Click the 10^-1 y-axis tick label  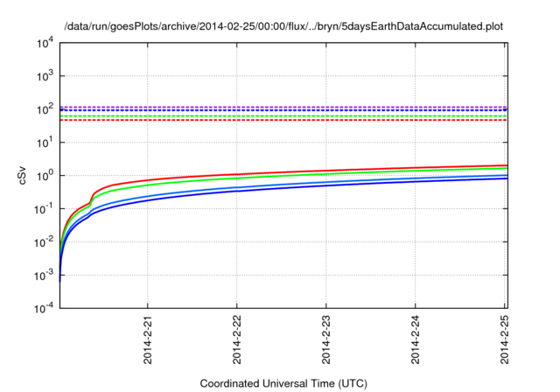point(45,209)
